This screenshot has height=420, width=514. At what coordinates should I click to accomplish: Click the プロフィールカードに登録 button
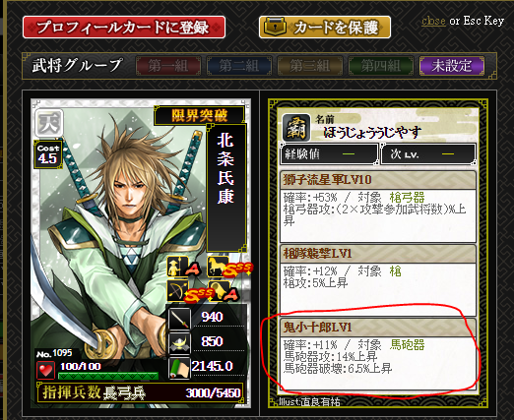[124, 28]
